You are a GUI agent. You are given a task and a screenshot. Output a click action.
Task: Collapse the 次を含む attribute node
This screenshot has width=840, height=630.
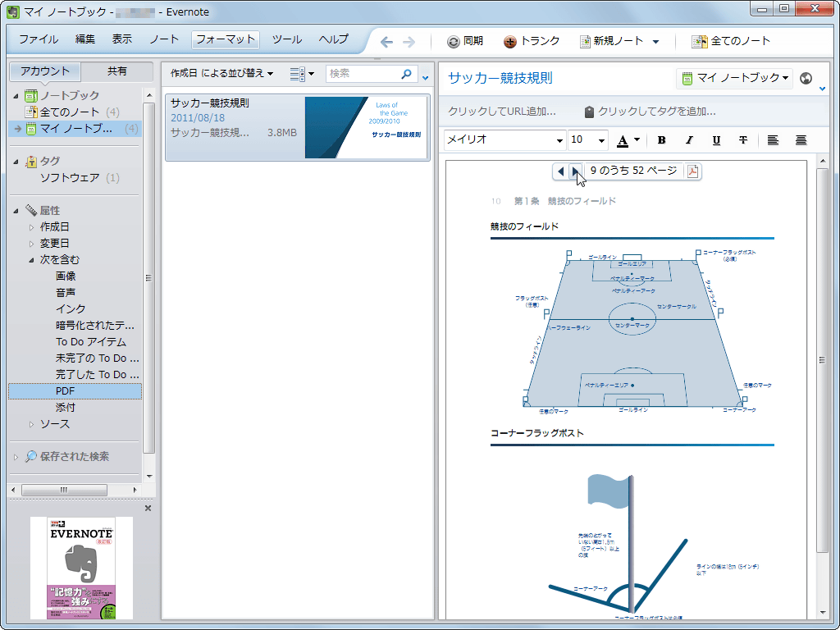pos(31,260)
